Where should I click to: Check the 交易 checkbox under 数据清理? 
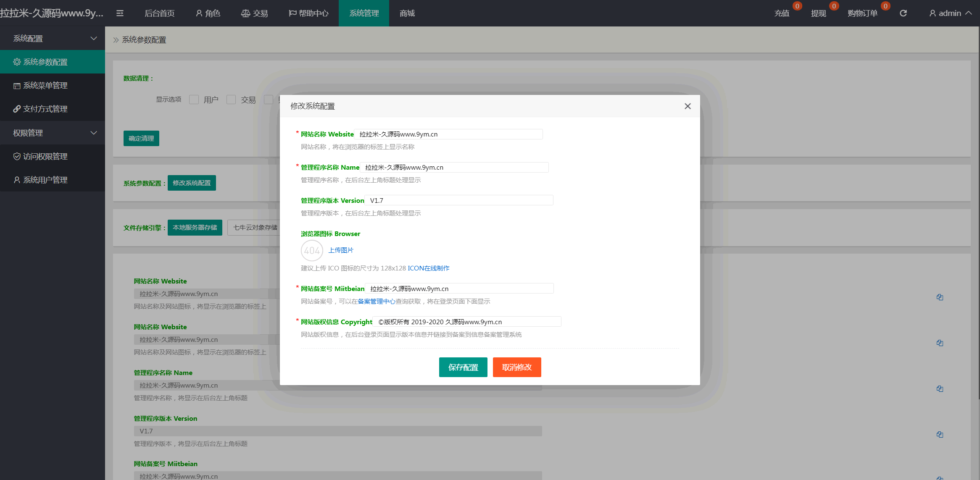(x=231, y=100)
